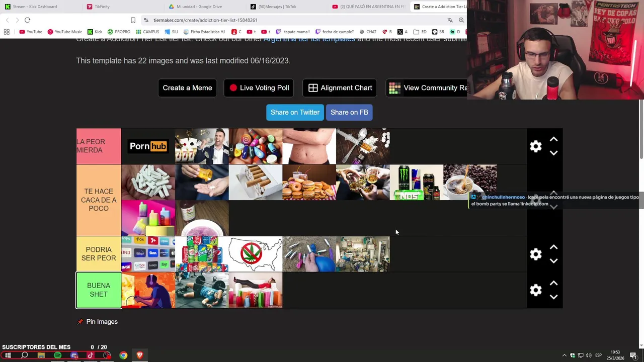
Task: Open the CHAT bookmark
Action: point(368,32)
